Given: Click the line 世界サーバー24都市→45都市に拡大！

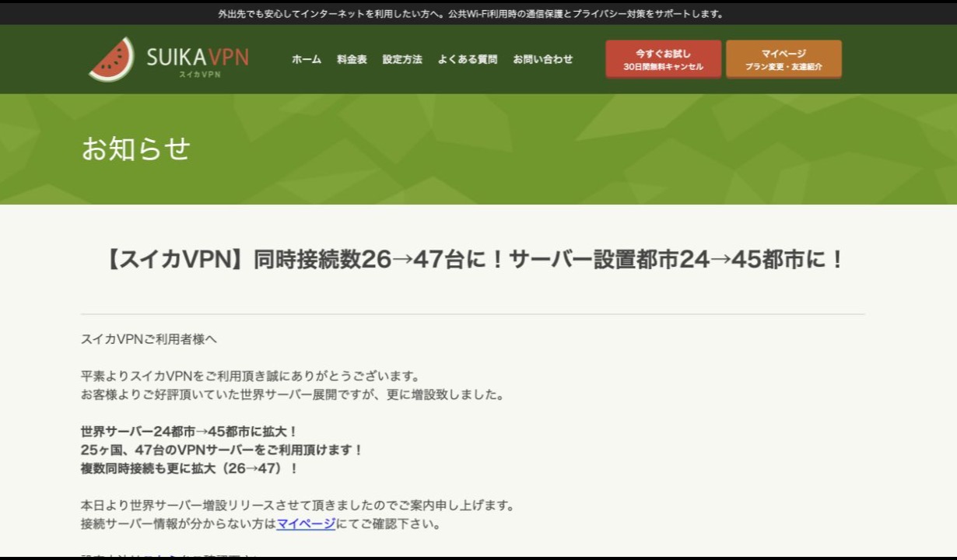Looking at the screenshot, I should 189,431.
